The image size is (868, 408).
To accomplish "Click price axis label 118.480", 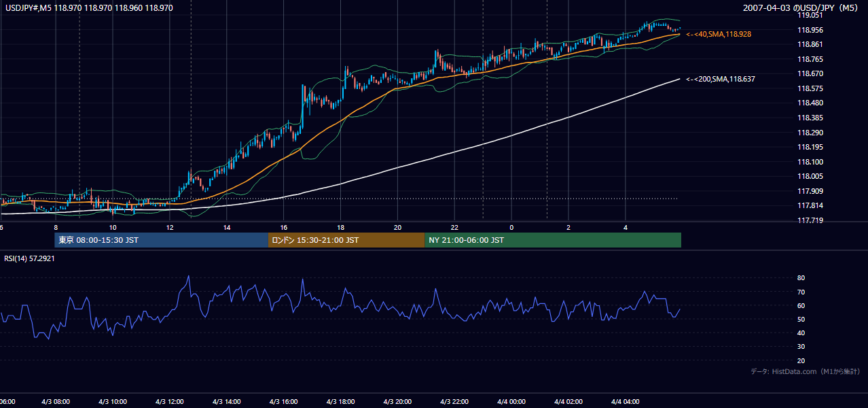I will tap(810, 103).
